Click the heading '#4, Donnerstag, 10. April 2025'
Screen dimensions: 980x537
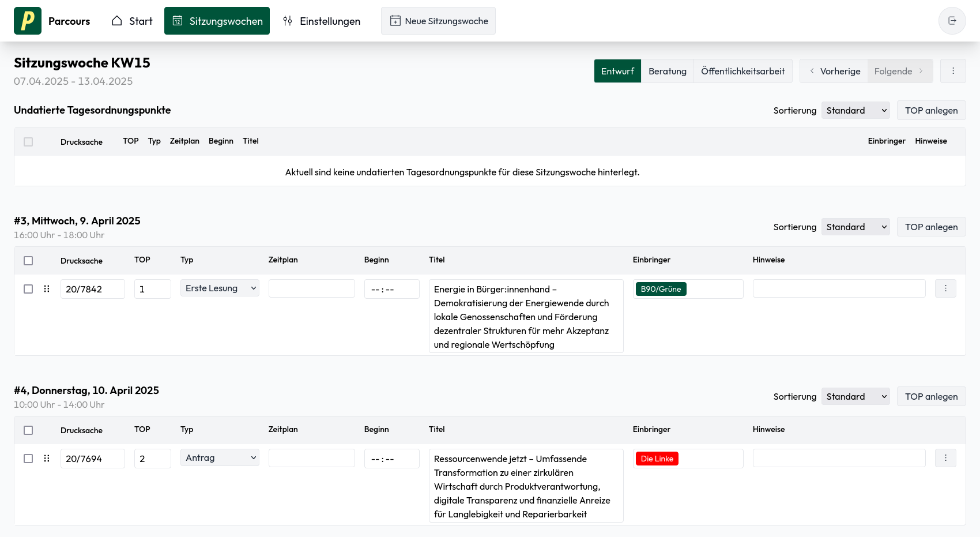click(x=86, y=390)
